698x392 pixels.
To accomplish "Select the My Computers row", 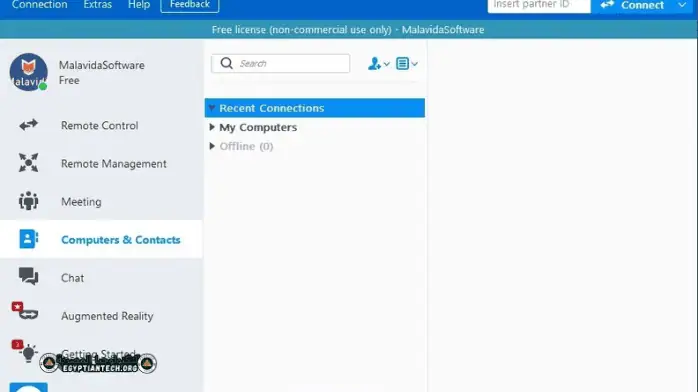I will coord(315,127).
